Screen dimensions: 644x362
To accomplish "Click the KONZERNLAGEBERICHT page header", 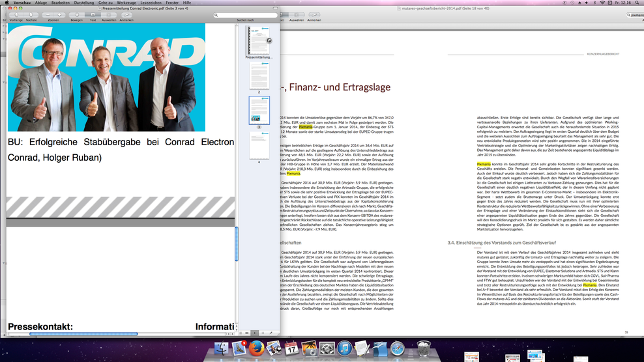I will pos(603,54).
